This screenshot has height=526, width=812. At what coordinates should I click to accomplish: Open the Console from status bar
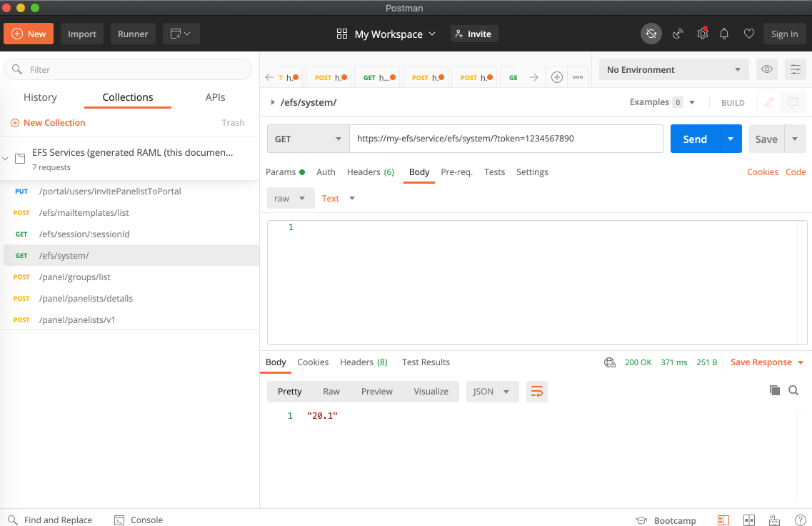[x=139, y=520]
